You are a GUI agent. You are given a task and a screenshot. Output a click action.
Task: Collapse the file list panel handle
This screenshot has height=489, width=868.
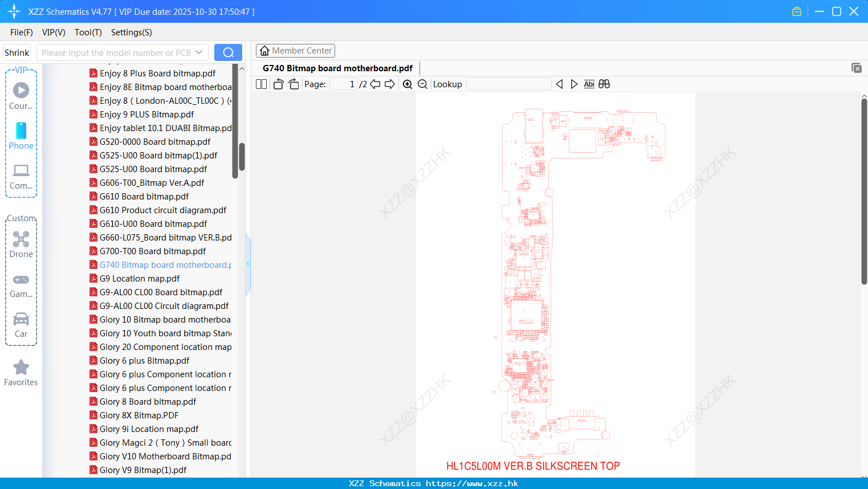coord(248,264)
